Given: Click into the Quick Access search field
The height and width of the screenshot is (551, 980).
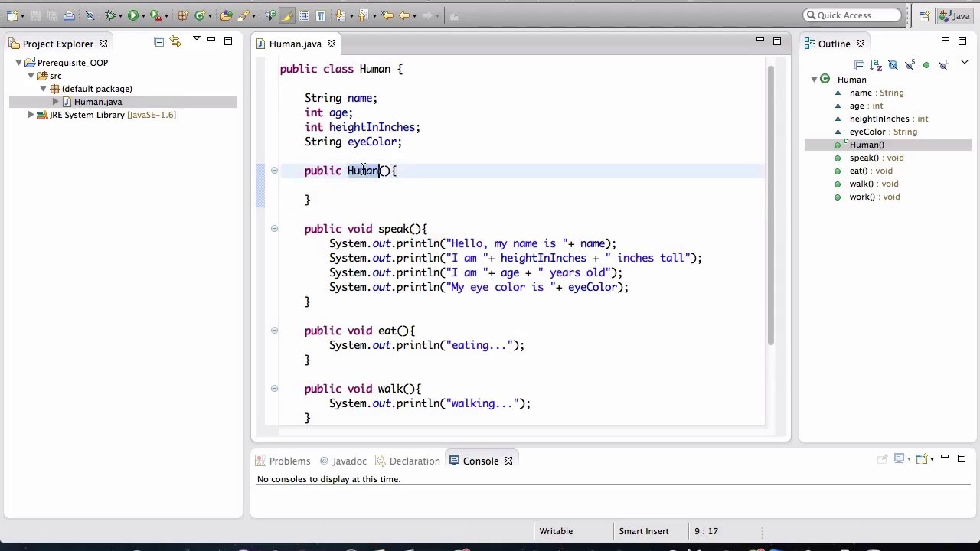Looking at the screenshot, I should click(852, 15).
